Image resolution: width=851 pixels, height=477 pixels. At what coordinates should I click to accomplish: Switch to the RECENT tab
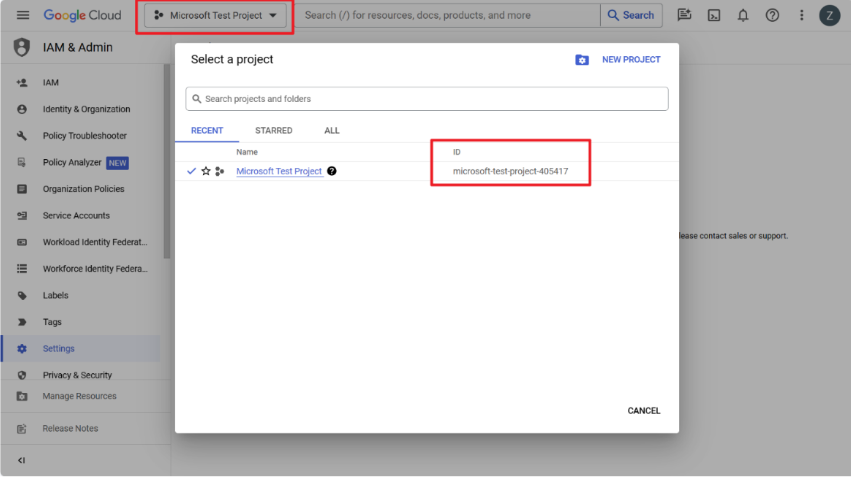[x=207, y=130]
